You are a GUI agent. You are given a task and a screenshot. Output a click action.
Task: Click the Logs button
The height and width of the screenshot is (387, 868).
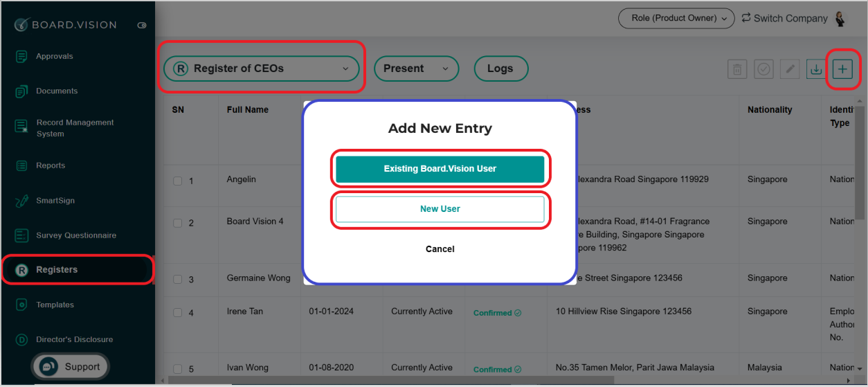click(500, 69)
